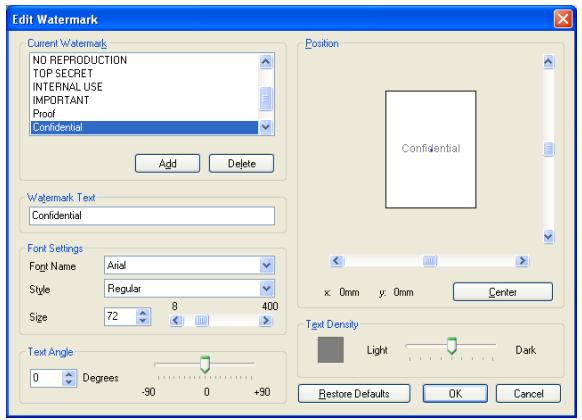
Task: Click watermark list scroll down arrow
Action: click(x=266, y=127)
